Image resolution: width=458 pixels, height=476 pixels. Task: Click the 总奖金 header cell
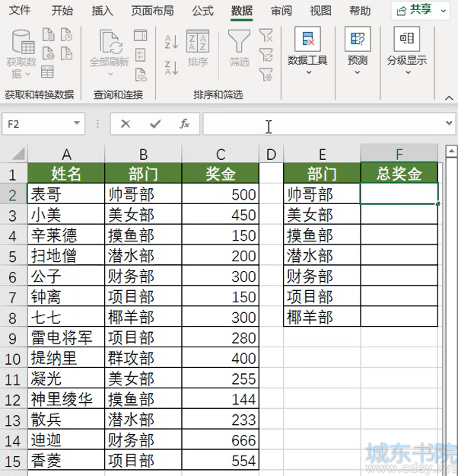click(399, 174)
